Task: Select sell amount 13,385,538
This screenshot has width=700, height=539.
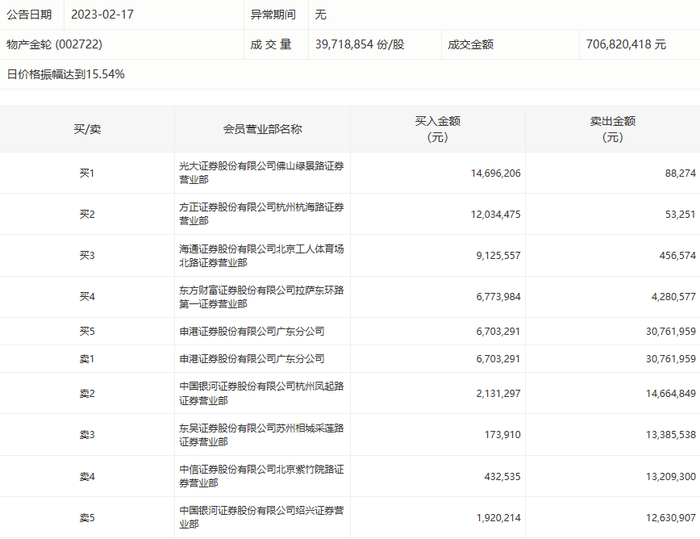Action: coord(671,435)
